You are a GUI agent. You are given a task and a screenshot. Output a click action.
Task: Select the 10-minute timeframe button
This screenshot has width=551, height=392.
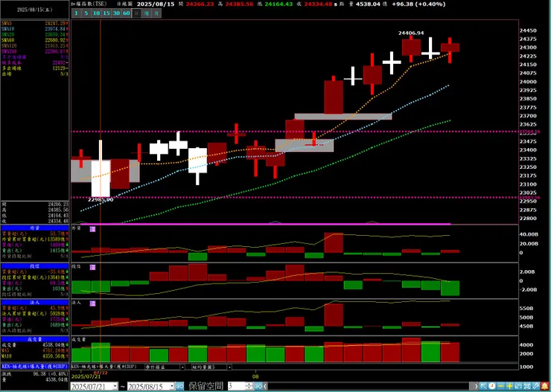(96, 13)
